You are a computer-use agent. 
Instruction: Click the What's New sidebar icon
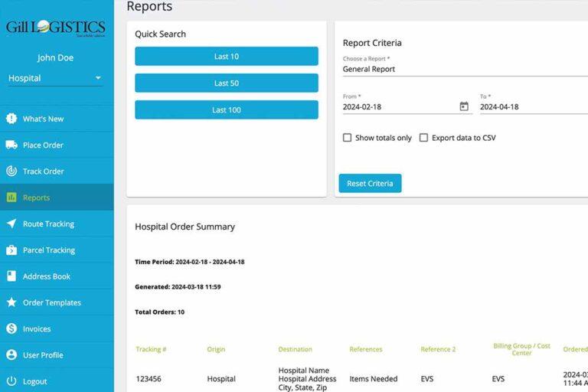11,119
